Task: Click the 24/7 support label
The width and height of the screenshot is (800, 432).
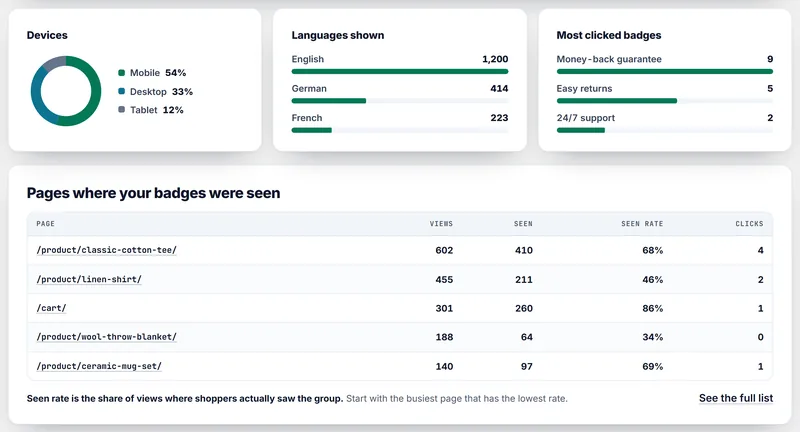Action: pos(585,118)
